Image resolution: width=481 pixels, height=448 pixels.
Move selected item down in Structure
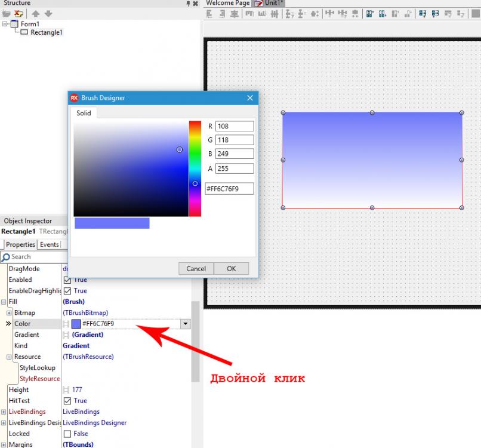pos(48,14)
